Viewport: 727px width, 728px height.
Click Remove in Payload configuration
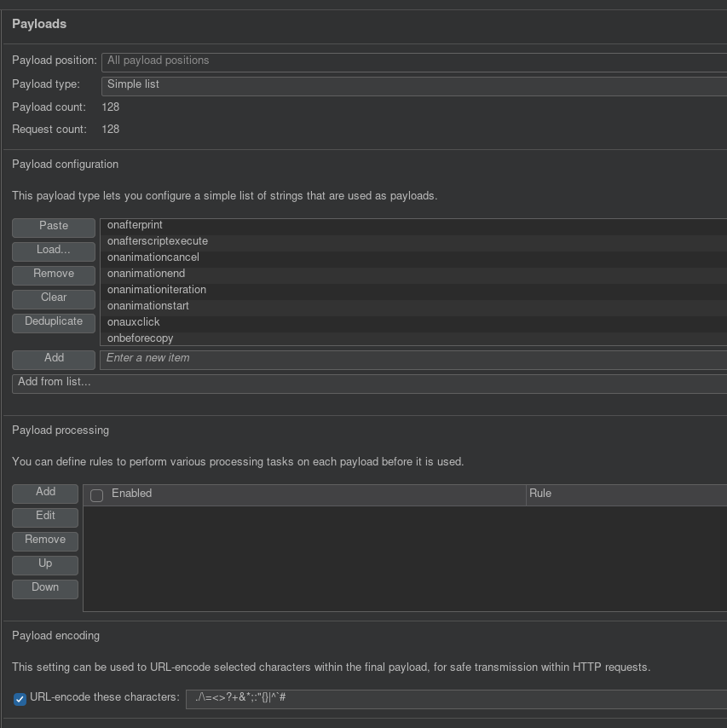[x=54, y=274]
